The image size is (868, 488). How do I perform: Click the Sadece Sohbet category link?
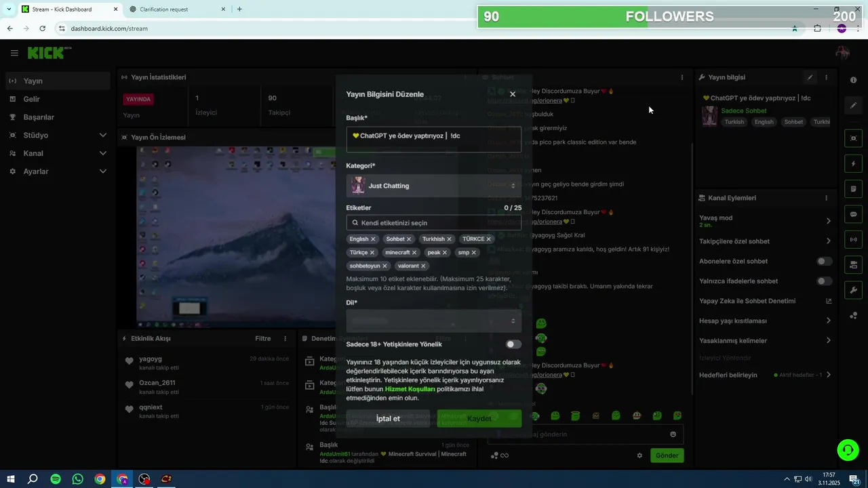point(743,110)
